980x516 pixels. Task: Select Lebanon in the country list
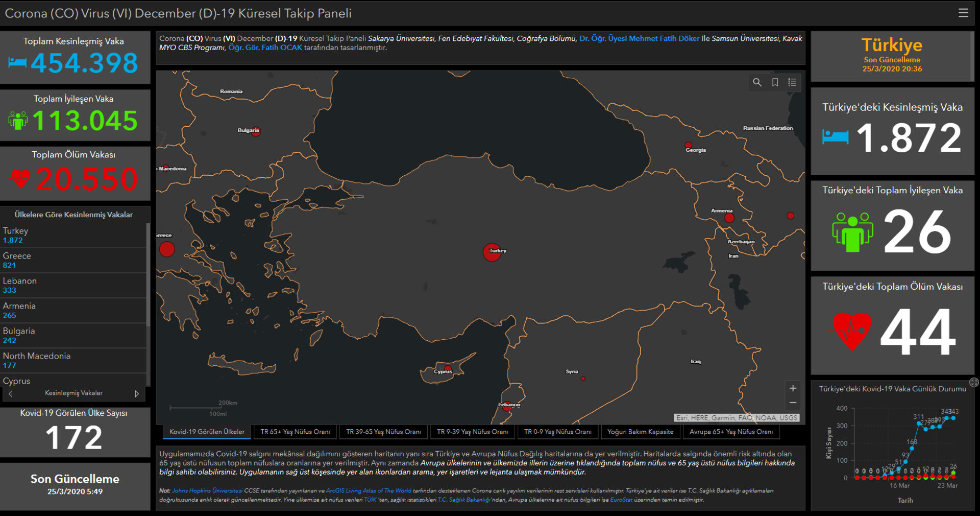point(73,285)
